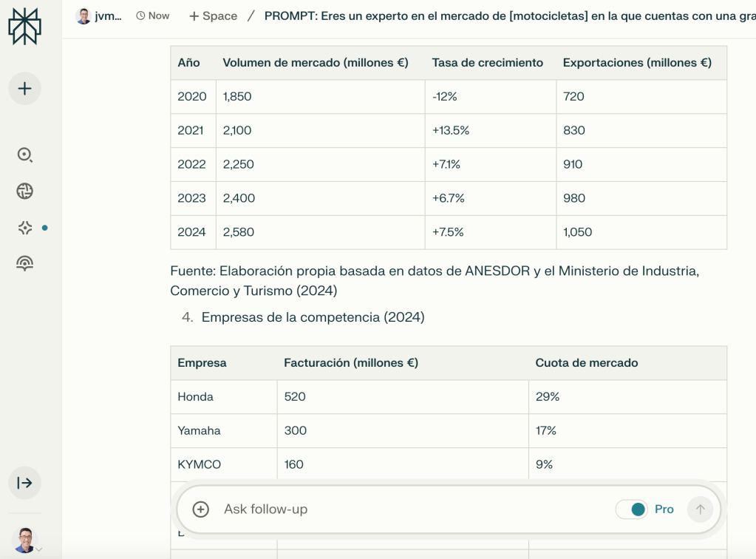
Task: Click the Perplexity logo in the sidebar
Action: click(x=24, y=27)
